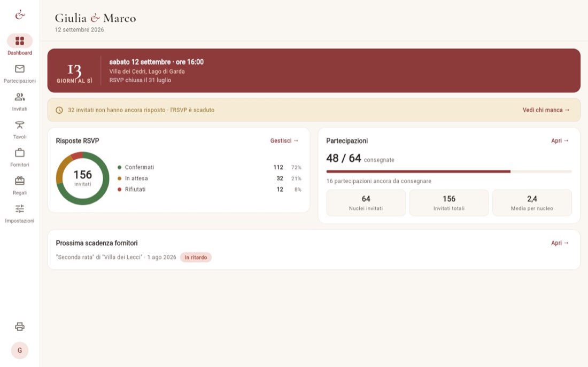Open the Regali gift icon

point(20,181)
